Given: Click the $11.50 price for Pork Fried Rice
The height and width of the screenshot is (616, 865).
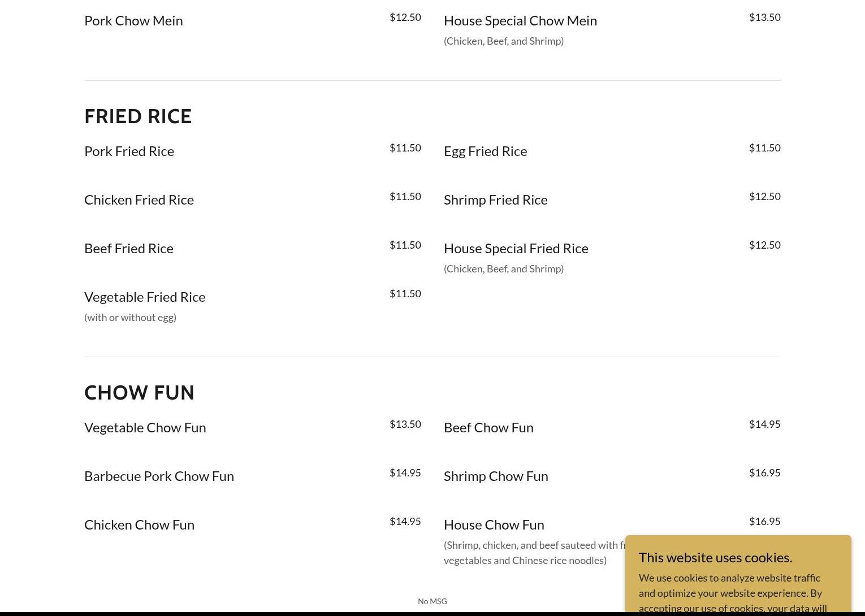Looking at the screenshot, I should point(405,148).
